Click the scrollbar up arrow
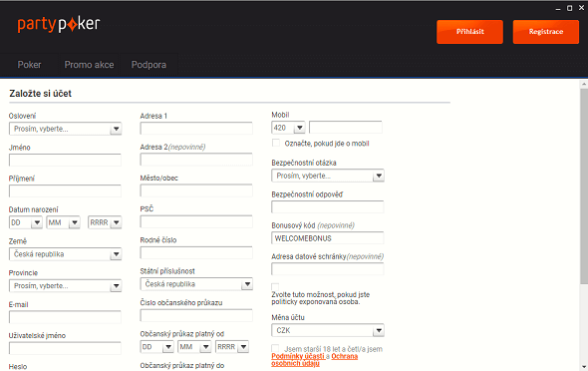Image resolution: width=588 pixels, height=371 pixels. [584, 84]
